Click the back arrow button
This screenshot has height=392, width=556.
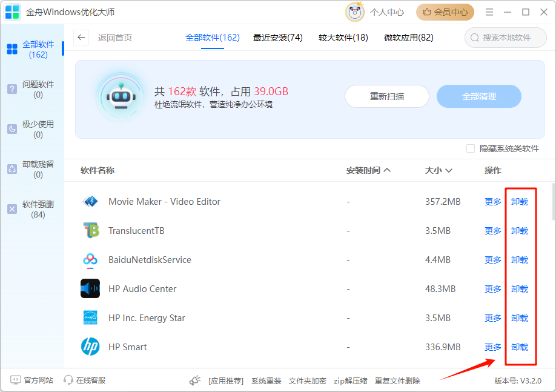(81, 38)
